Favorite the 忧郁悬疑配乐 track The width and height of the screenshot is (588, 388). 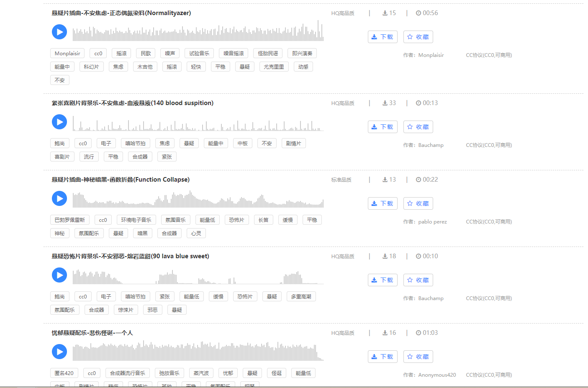[x=418, y=357]
